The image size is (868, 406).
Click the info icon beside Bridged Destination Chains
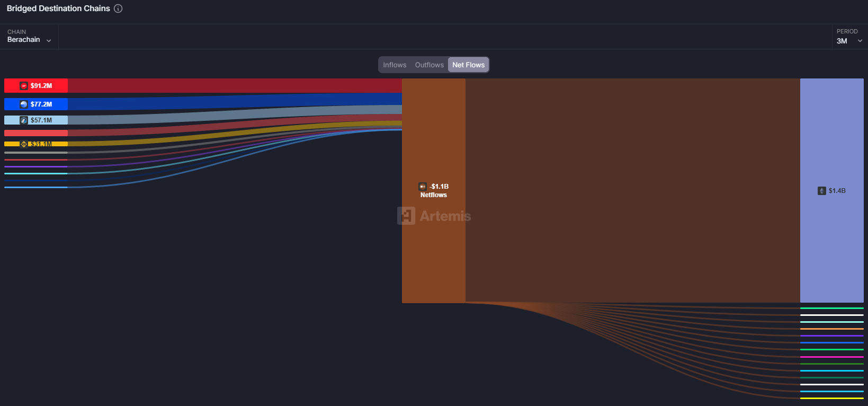(118, 8)
